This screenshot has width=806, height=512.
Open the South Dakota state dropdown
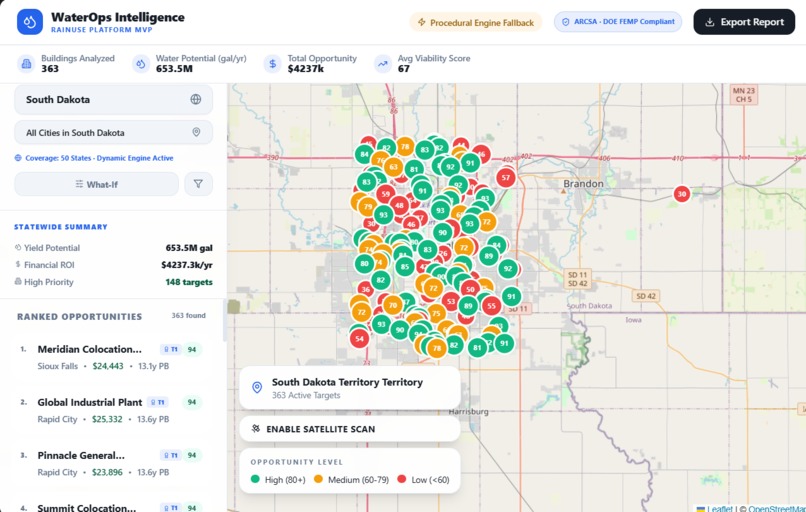point(113,99)
